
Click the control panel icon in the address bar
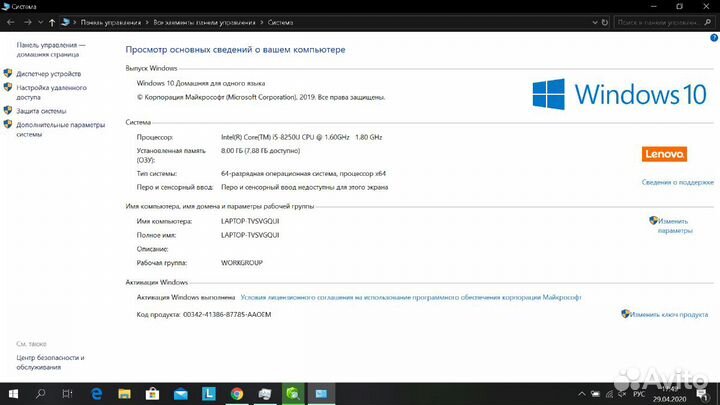click(x=65, y=22)
